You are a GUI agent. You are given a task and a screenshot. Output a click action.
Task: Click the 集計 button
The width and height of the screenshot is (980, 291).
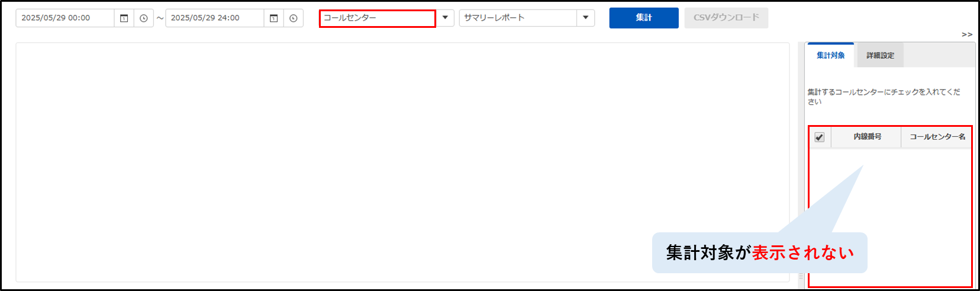tap(644, 18)
